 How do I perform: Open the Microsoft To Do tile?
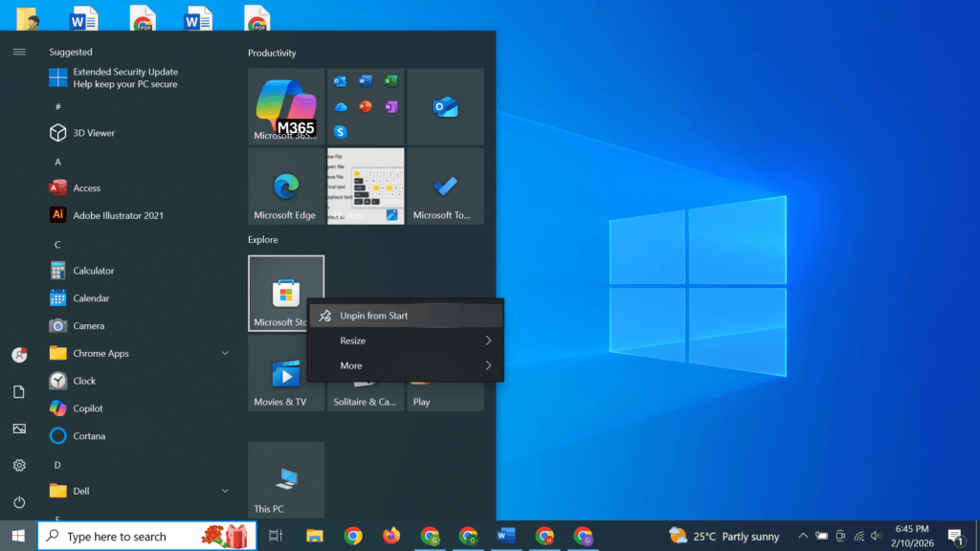point(445,187)
